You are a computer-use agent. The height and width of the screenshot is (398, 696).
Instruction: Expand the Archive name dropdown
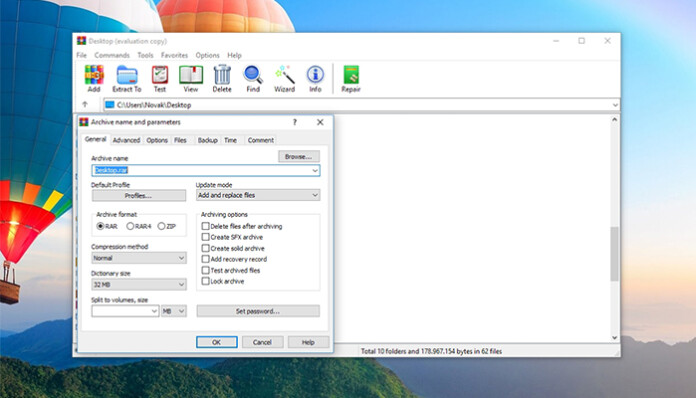(x=315, y=170)
